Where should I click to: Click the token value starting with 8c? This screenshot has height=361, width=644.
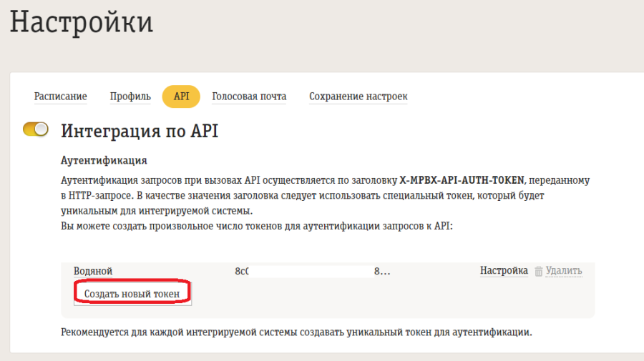tap(241, 272)
